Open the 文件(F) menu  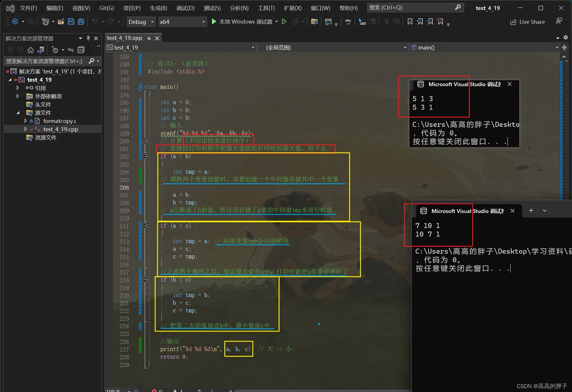tap(29, 8)
